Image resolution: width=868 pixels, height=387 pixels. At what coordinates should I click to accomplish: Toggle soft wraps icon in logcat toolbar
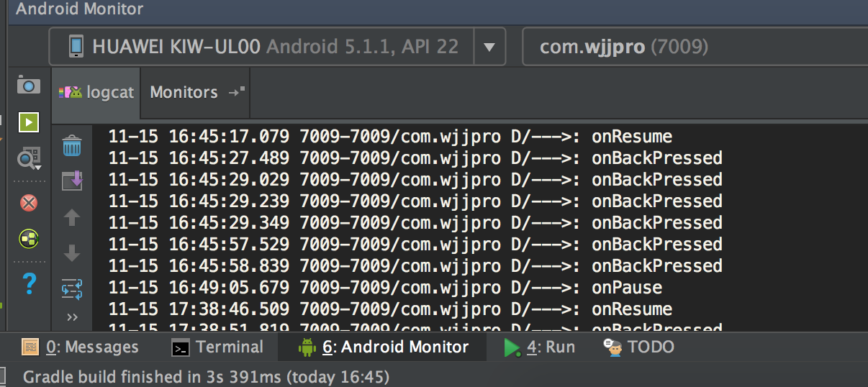click(72, 289)
